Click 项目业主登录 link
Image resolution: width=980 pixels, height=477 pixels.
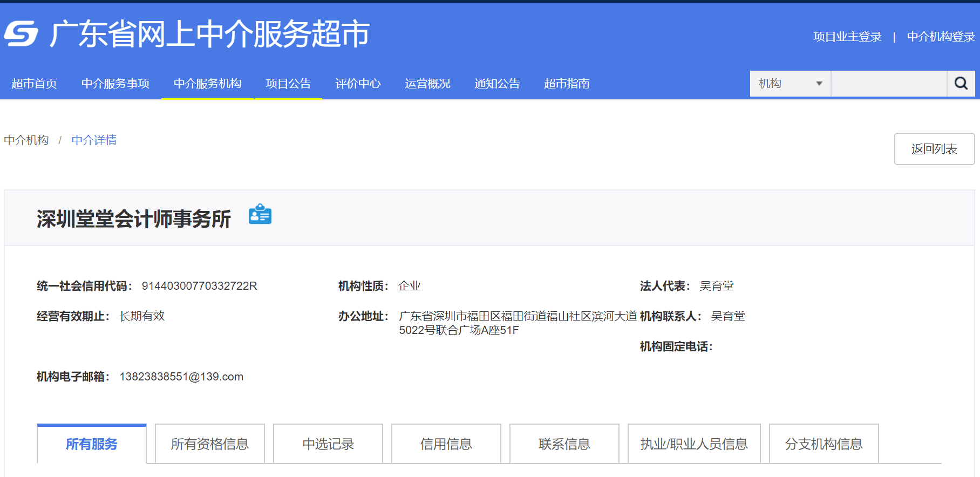tap(847, 37)
